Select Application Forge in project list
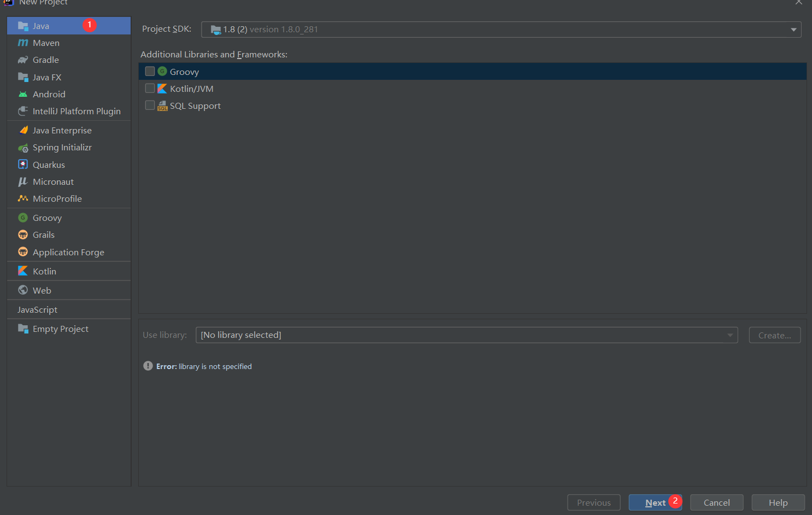This screenshot has height=515, width=812. [x=69, y=252]
